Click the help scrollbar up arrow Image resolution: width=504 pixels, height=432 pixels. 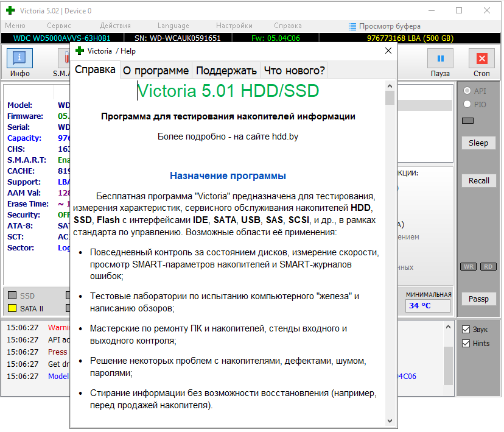tap(390, 86)
